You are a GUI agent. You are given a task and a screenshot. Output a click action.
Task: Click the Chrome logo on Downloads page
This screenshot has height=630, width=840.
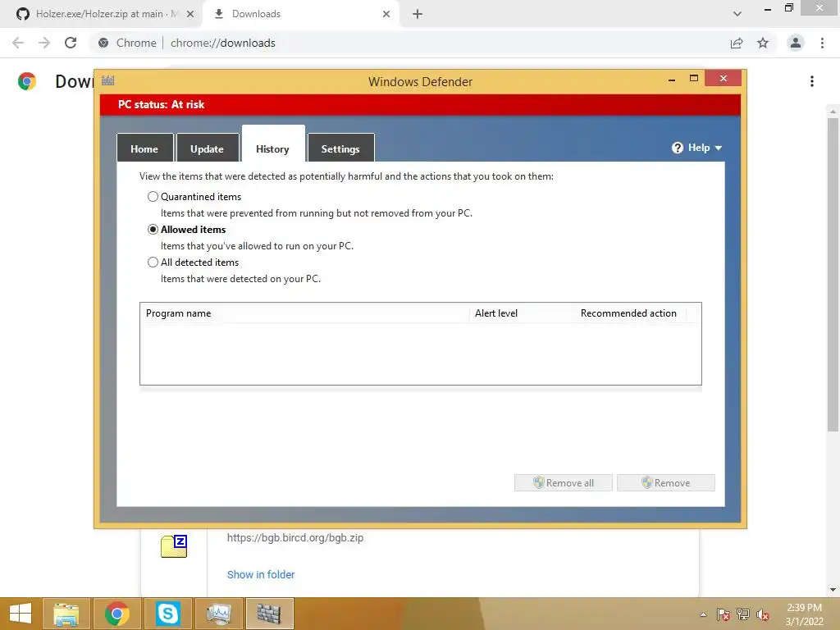pos(27,81)
